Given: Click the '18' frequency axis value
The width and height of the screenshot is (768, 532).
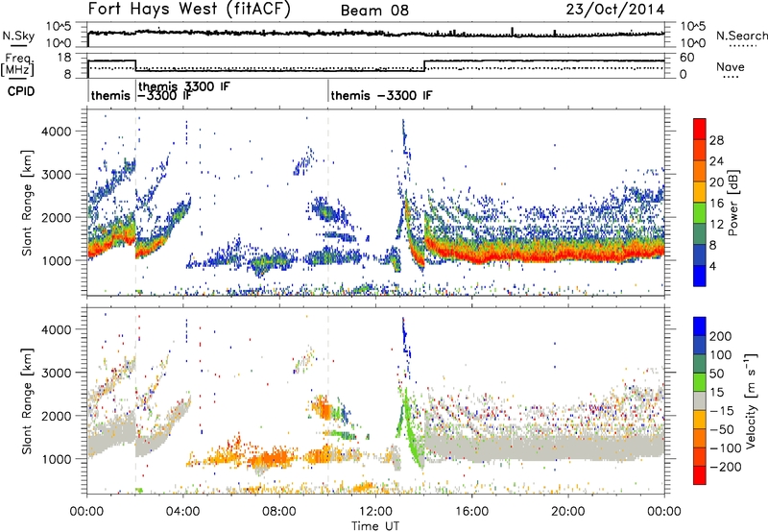Looking at the screenshot, I should pos(64,58).
